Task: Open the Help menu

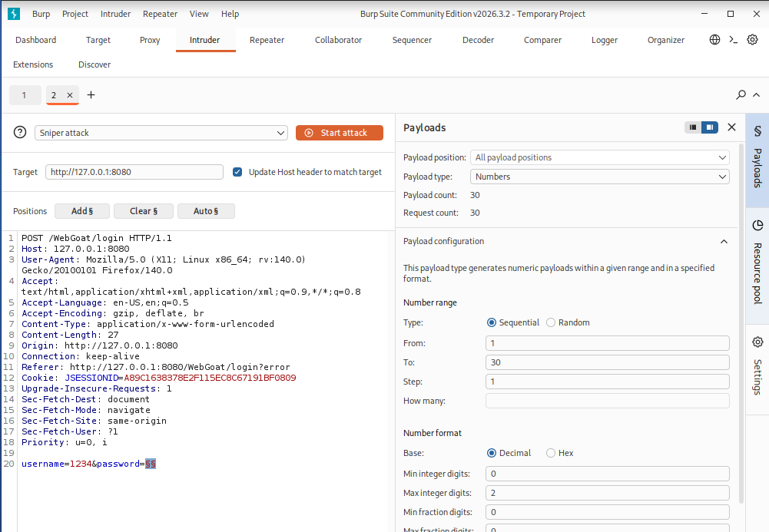Action: click(x=230, y=14)
